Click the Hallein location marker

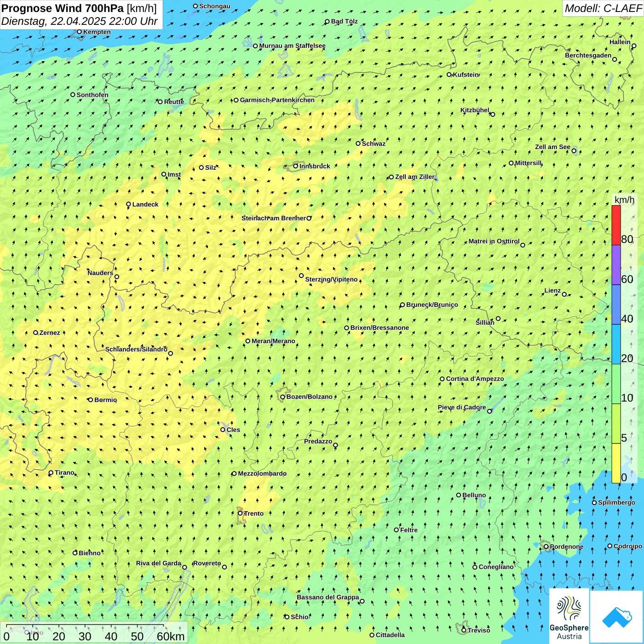coord(634,46)
